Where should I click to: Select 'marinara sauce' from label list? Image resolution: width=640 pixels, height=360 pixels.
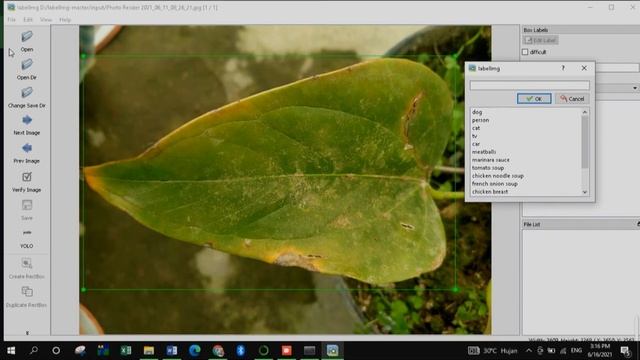point(491,160)
